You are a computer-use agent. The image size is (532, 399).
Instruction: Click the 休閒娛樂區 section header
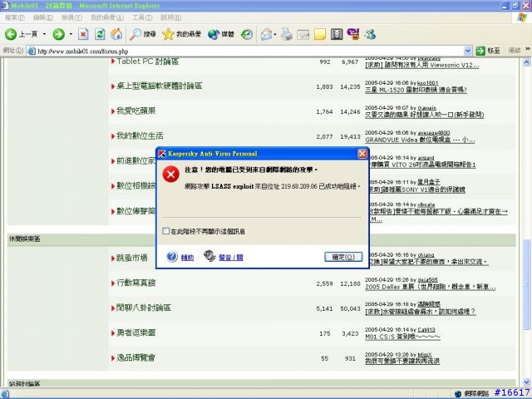point(24,239)
